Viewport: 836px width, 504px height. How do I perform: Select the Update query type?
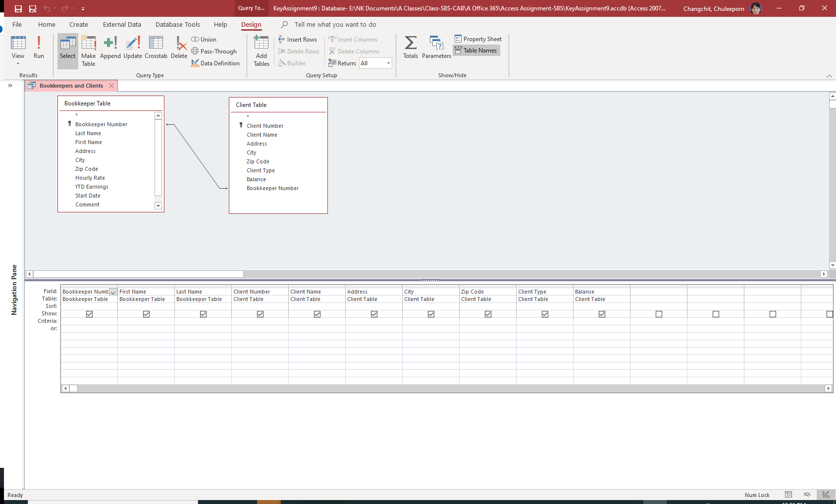point(132,48)
